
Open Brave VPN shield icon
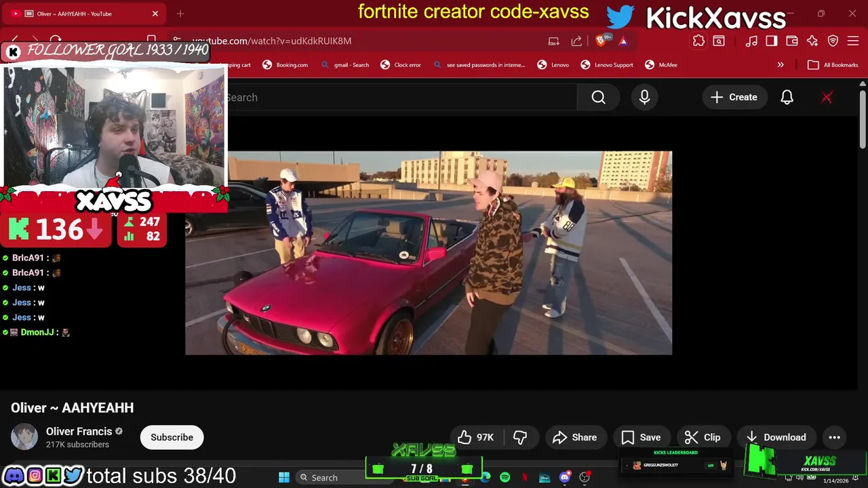click(833, 41)
